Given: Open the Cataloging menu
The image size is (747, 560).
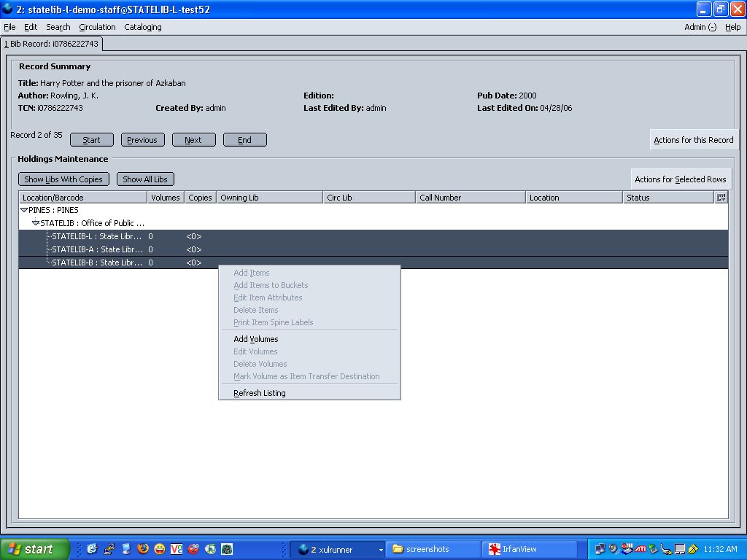Looking at the screenshot, I should click(x=143, y=27).
